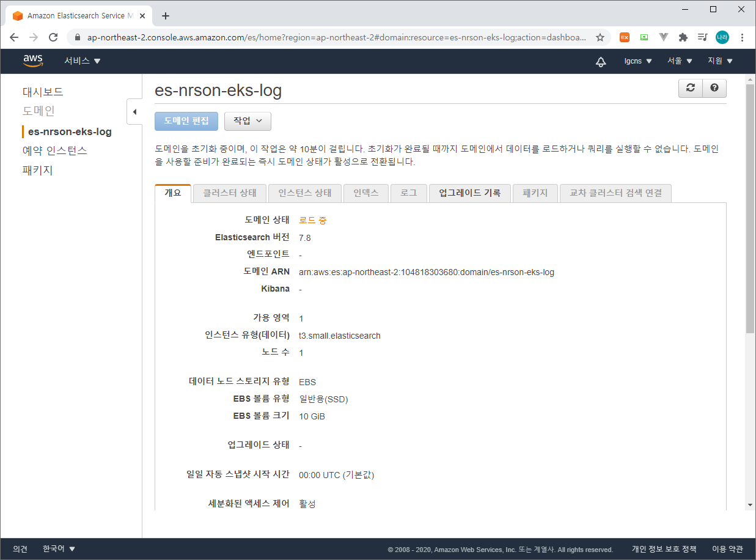Switch to the 인덱스 tab
The image size is (756, 560).
pyautogui.click(x=366, y=193)
